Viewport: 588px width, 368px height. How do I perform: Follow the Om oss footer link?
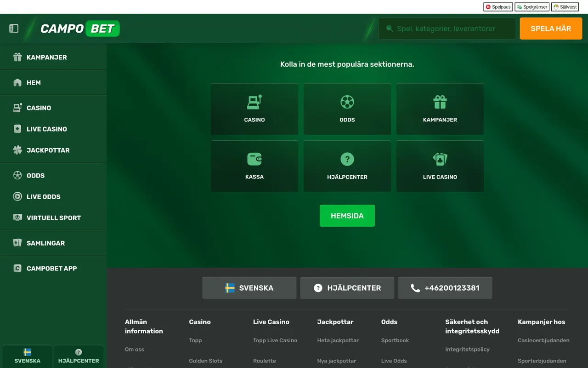point(135,350)
